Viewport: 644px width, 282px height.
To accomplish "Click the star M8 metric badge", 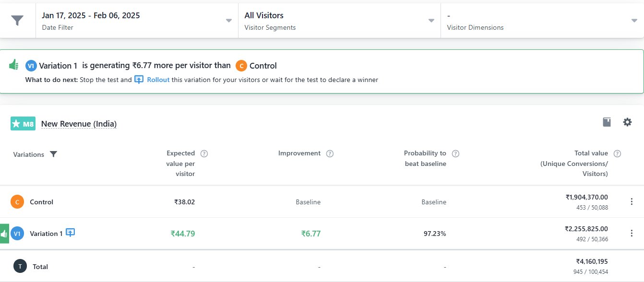I will (23, 124).
